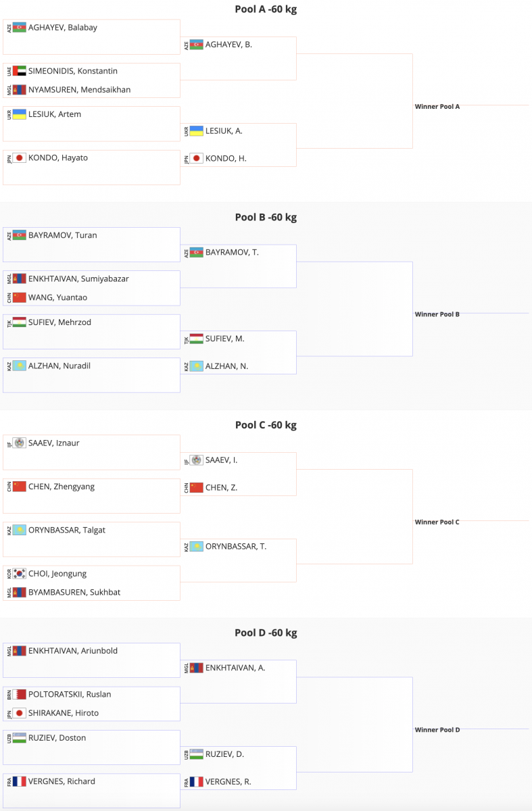Select WANG, Yuantao entry
The image size is (532, 811).
(x=57, y=297)
